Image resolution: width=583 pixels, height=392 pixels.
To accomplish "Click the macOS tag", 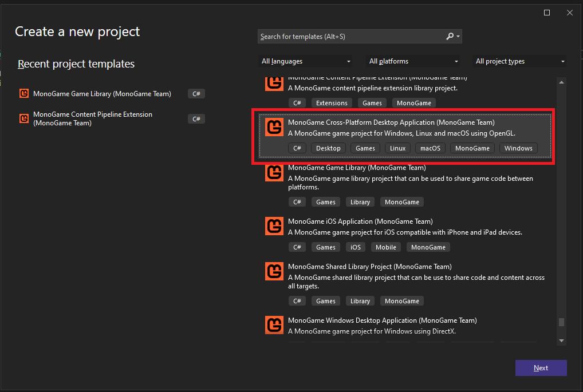I will pos(430,148).
